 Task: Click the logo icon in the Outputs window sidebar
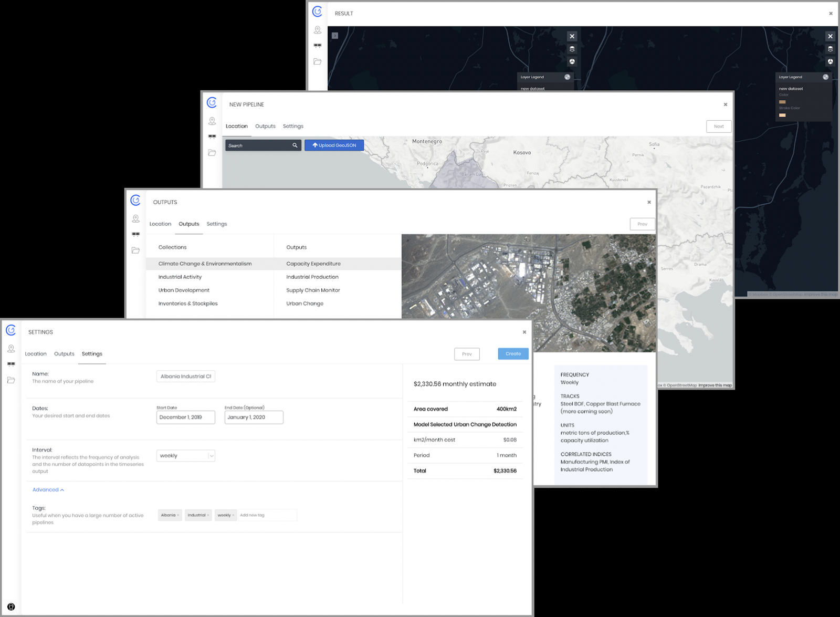point(135,200)
